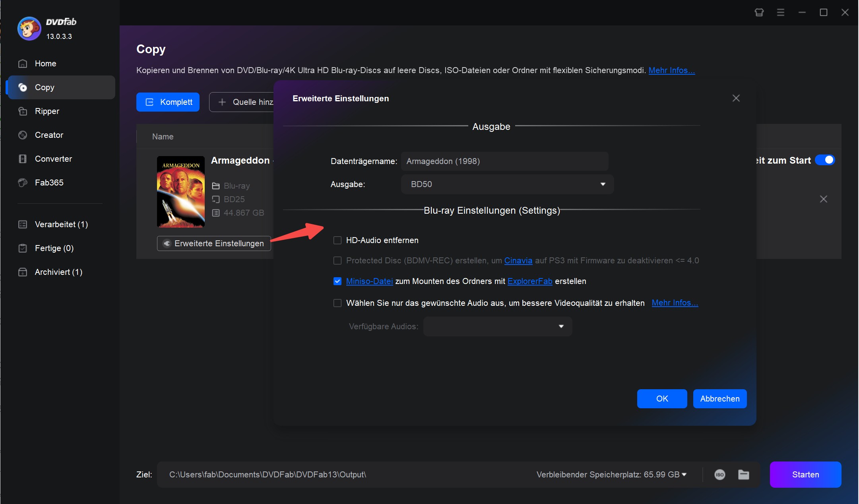Click the DVDFab monkey logo
The image size is (859, 504).
click(x=29, y=28)
